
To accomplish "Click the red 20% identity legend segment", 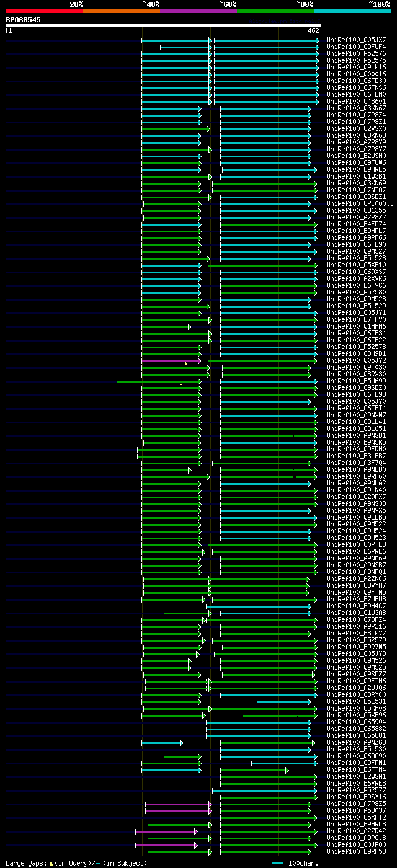I will (44, 11).
